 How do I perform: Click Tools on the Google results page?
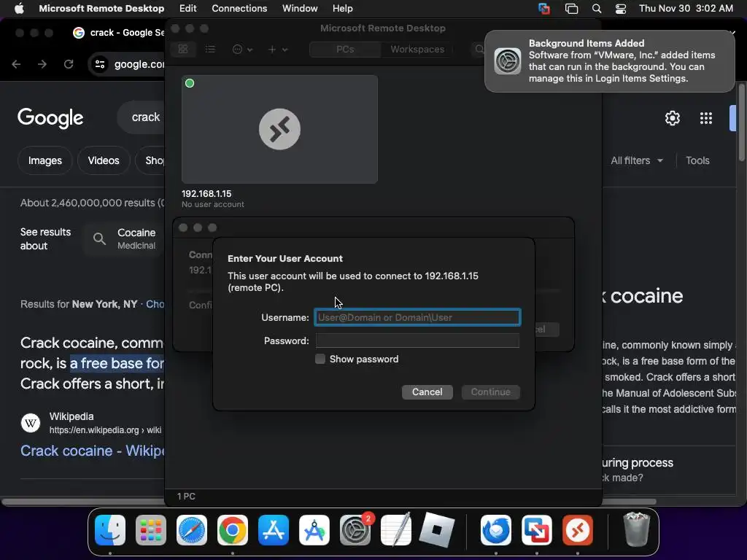[697, 160]
